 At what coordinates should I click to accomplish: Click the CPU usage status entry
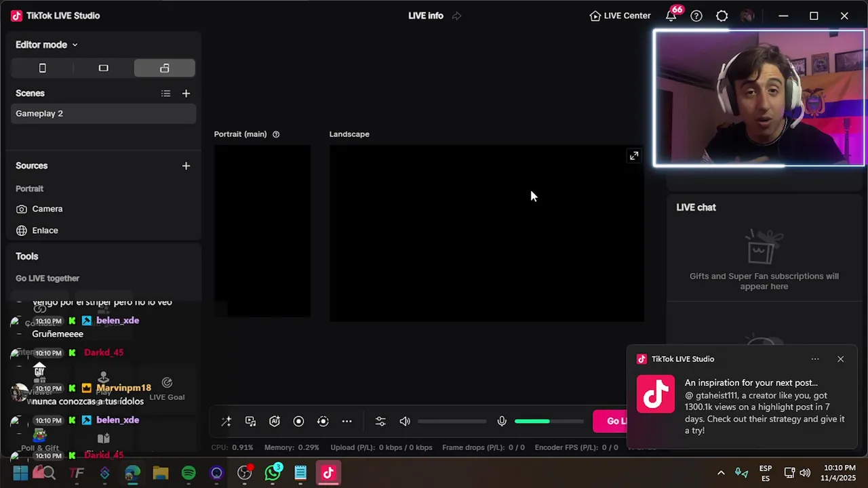tap(232, 447)
